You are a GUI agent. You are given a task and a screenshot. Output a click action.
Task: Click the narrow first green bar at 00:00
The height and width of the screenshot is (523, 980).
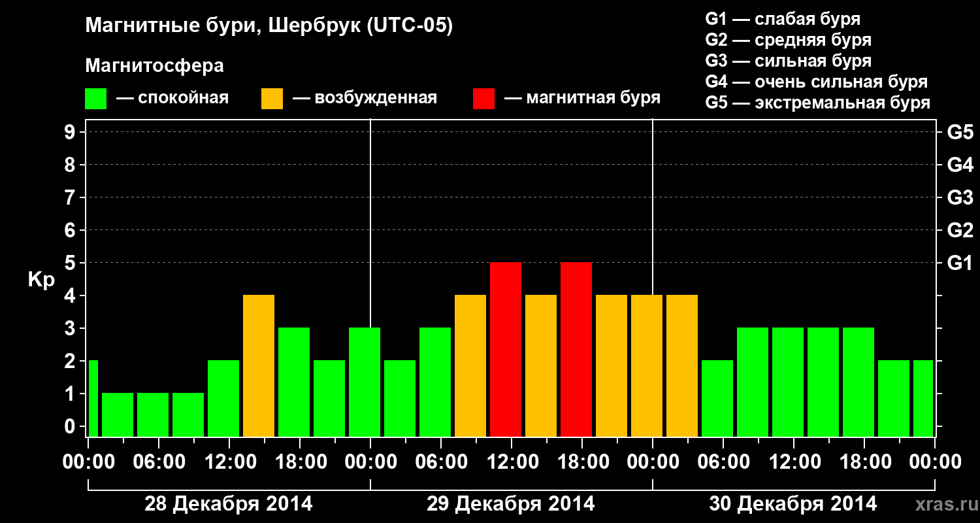[x=93, y=398]
